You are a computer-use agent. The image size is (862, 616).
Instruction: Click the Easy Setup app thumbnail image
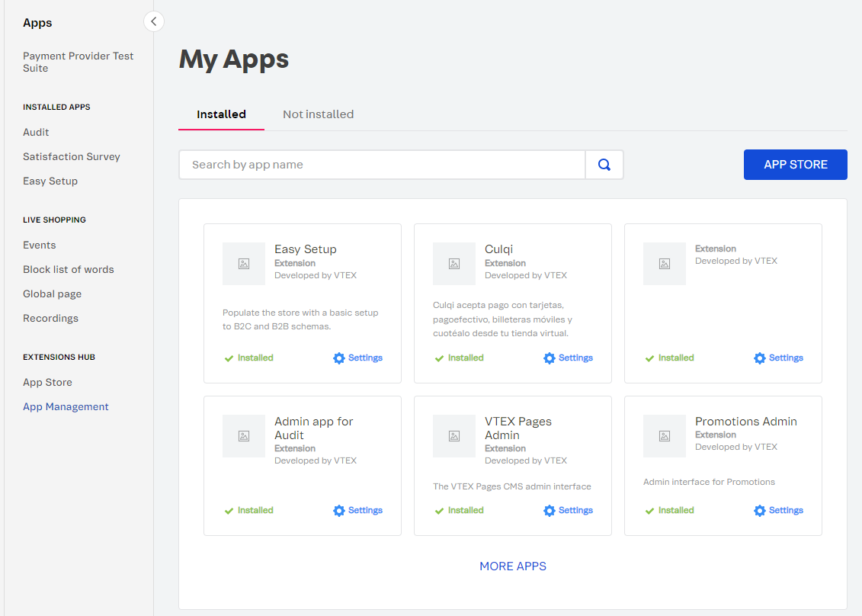[x=244, y=264]
